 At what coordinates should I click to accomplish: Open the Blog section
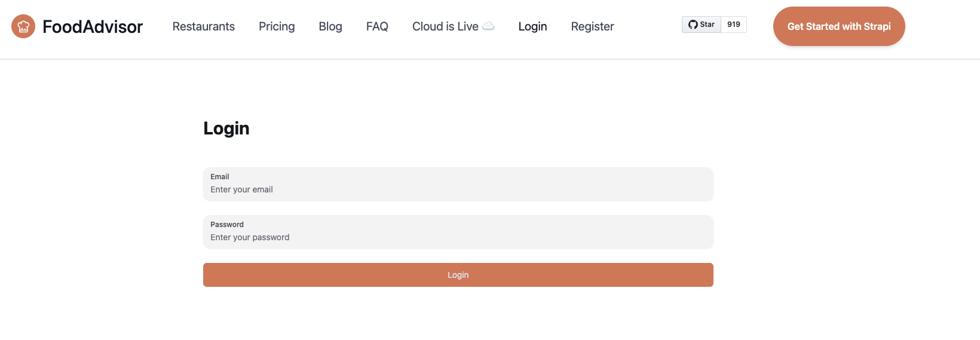(x=330, y=26)
